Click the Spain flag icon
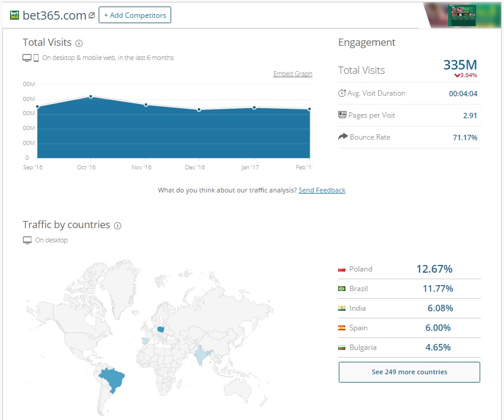 click(x=342, y=328)
